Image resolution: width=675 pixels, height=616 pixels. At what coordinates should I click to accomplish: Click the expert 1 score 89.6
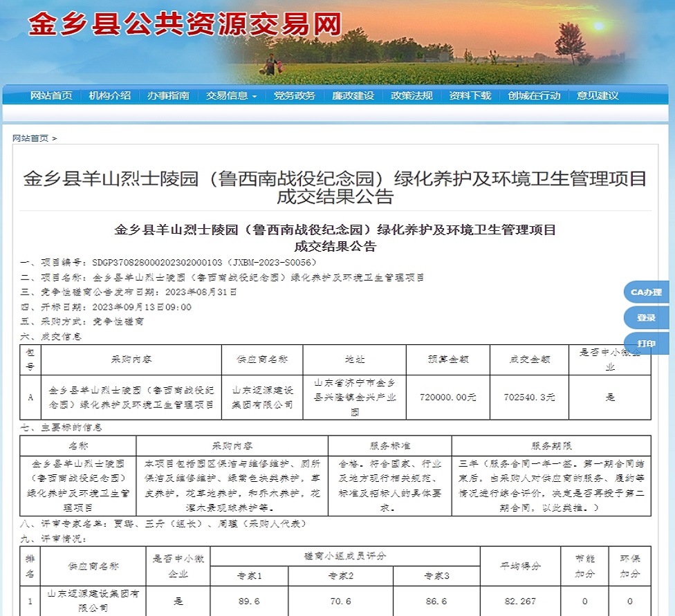(249, 601)
